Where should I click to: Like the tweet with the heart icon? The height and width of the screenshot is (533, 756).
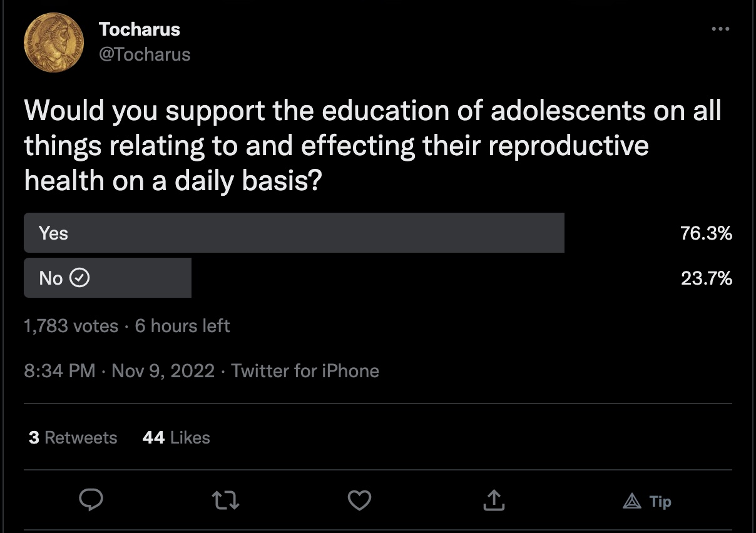click(359, 500)
